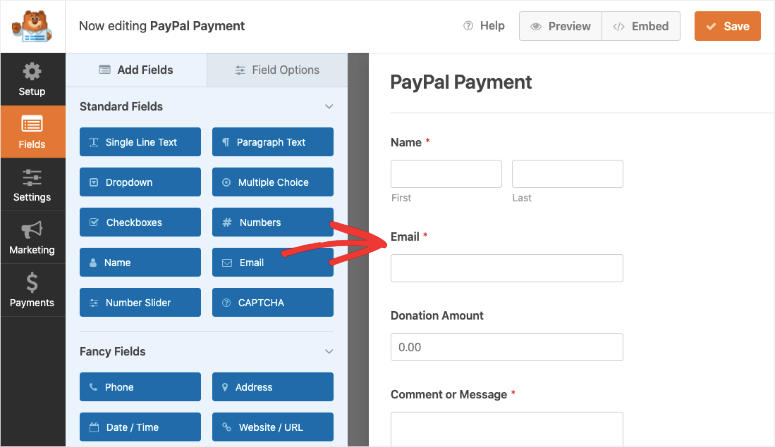This screenshot has width=775, height=447.
Task: Add a Phone field
Action: click(x=140, y=387)
